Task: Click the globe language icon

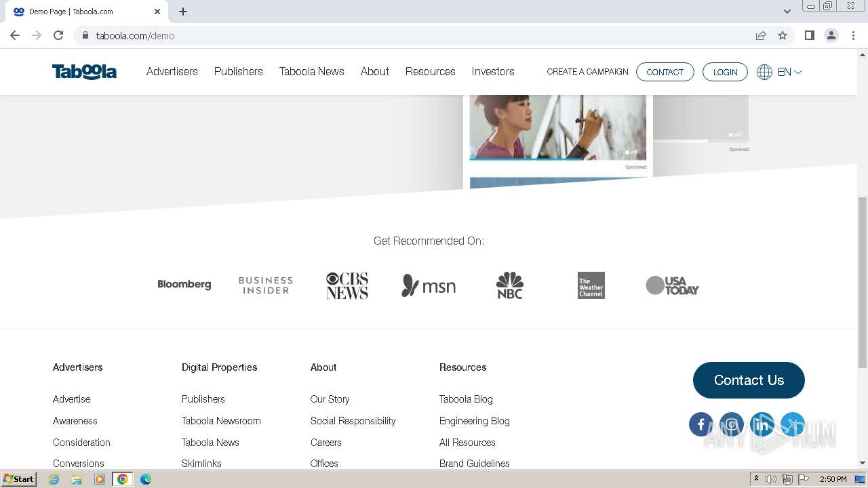Action: pos(764,72)
